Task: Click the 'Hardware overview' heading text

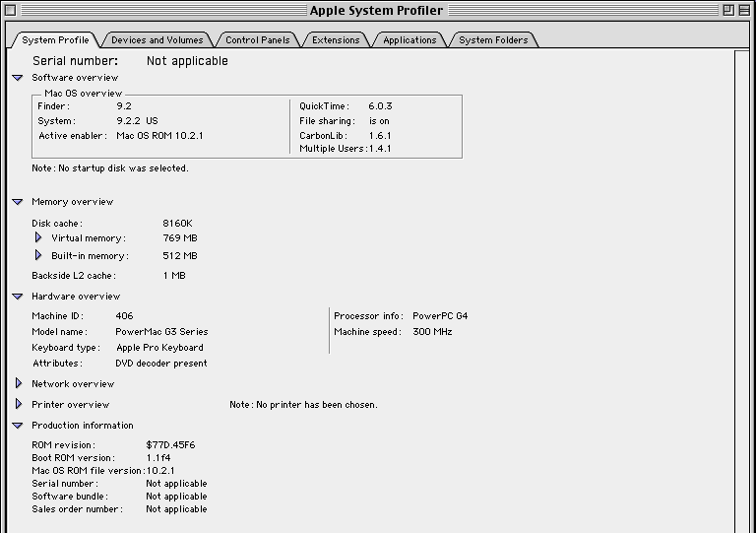Action: click(76, 297)
